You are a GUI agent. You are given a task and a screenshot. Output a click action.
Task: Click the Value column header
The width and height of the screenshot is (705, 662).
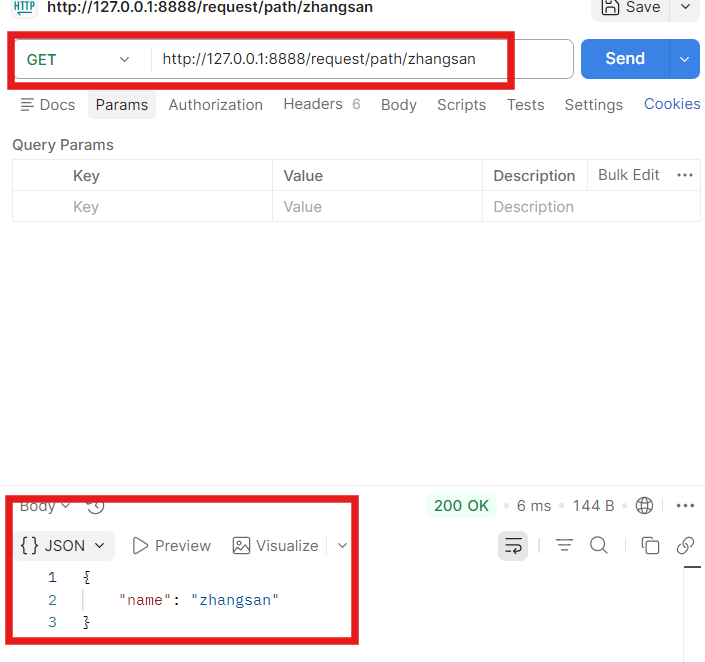coord(303,175)
